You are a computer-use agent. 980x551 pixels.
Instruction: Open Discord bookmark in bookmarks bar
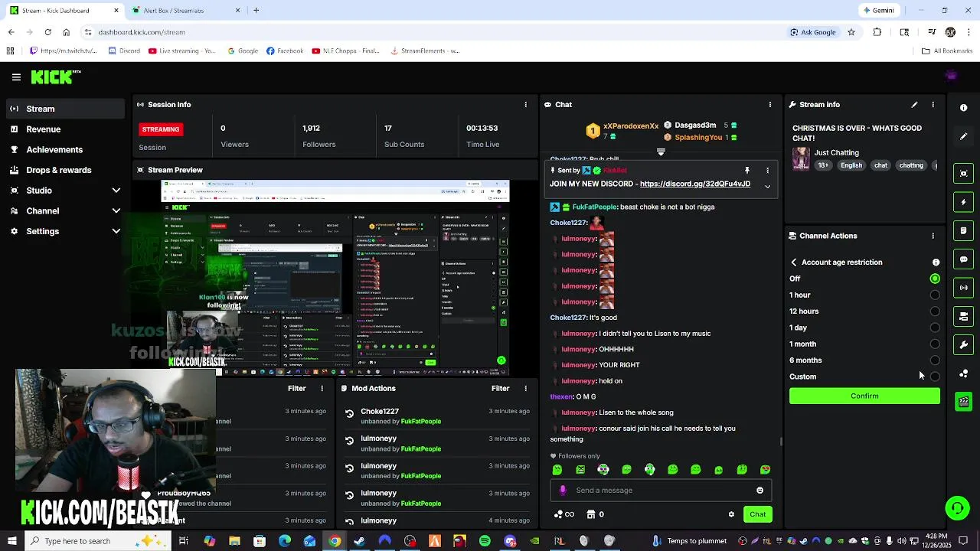click(124, 51)
